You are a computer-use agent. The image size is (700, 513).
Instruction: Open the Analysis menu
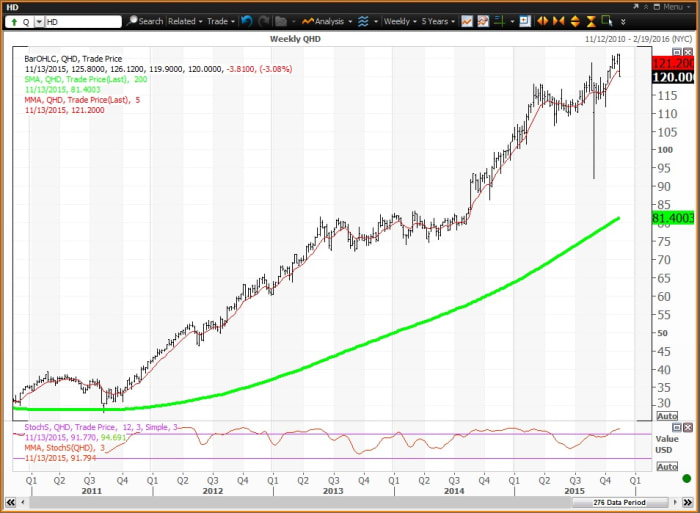click(326, 20)
